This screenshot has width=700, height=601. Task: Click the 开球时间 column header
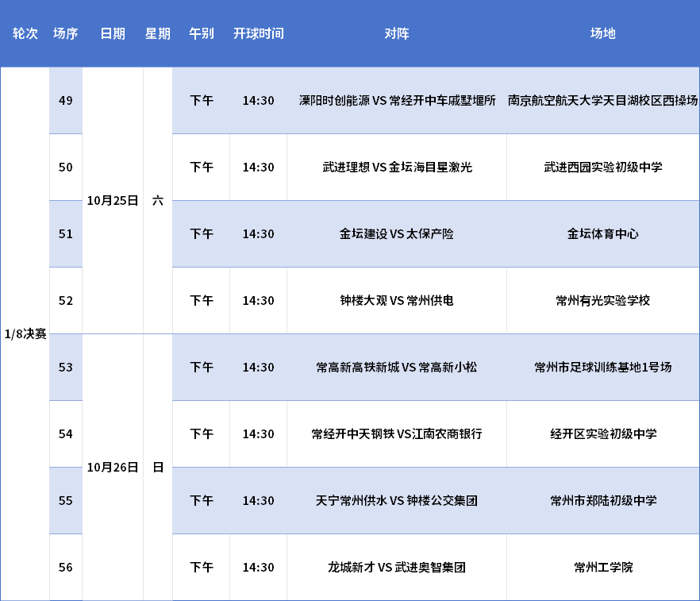pos(259,34)
